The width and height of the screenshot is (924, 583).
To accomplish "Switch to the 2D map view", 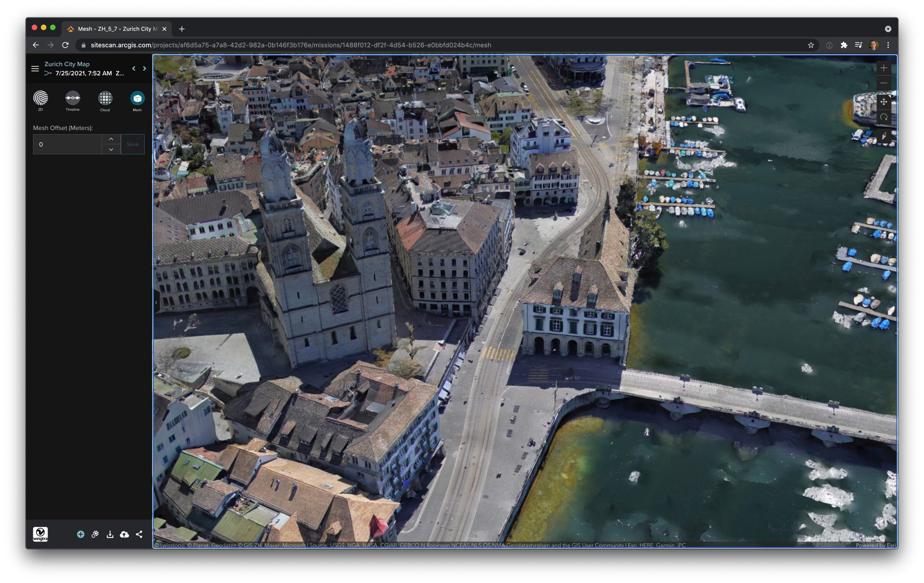I will (x=40, y=98).
